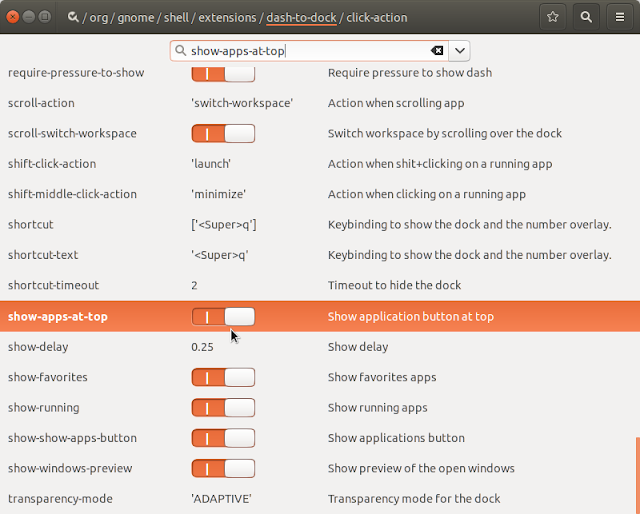The image size is (640, 514).
Task: Toggle the show-apps-at-top switch
Action: pyautogui.click(x=223, y=316)
